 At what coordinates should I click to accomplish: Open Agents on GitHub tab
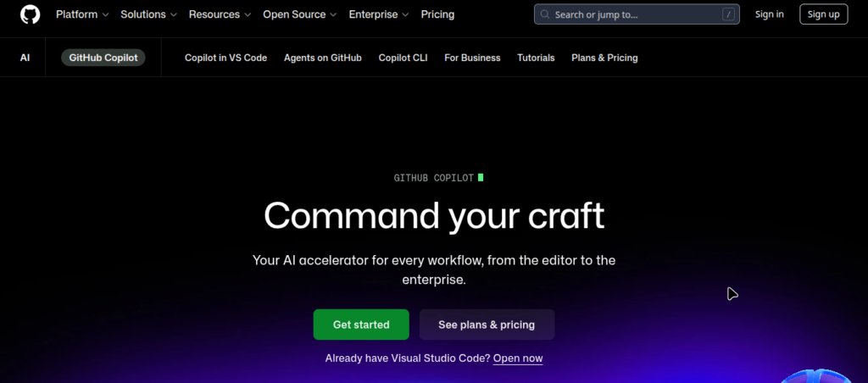pyautogui.click(x=323, y=58)
